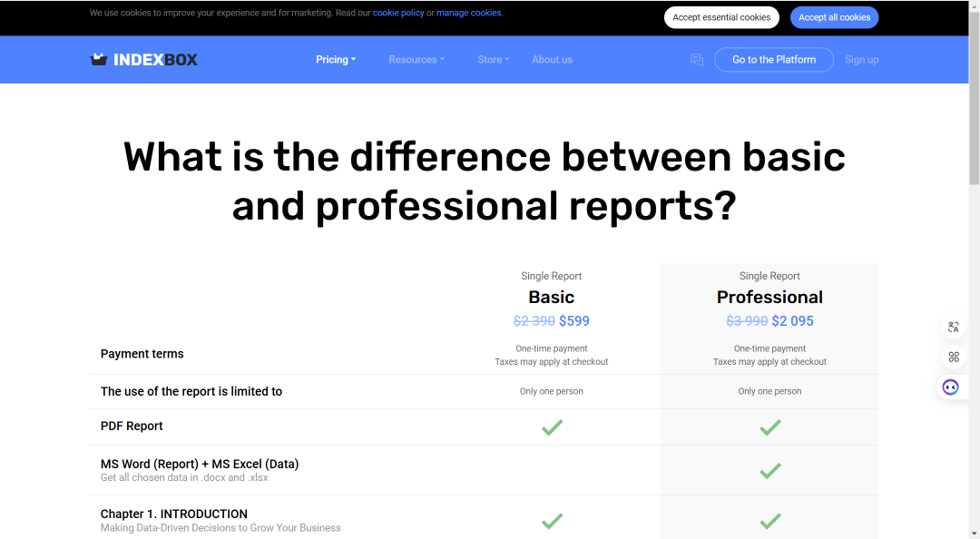The image size is (980, 539).
Task: Click the Basic $599 price
Action: 573,321
